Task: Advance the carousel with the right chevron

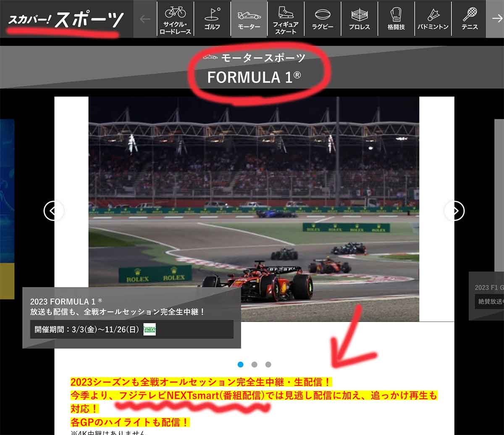Action: click(x=454, y=211)
